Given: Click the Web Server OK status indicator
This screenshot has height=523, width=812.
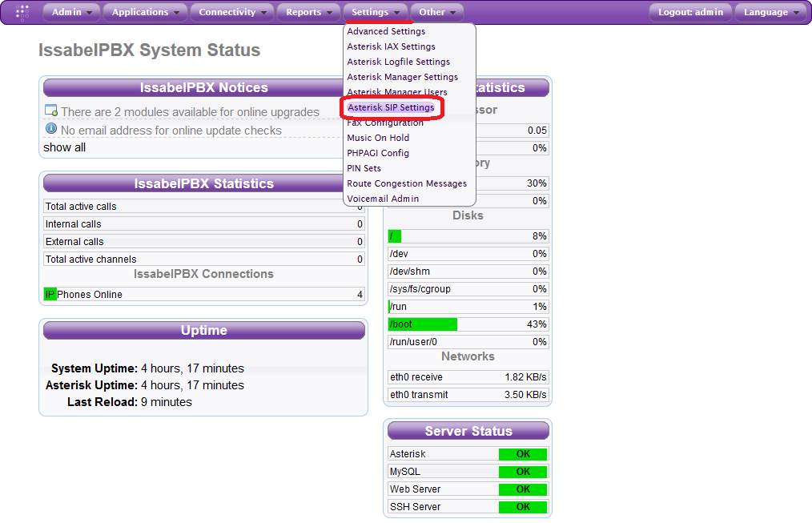Looking at the screenshot, I should point(523,489).
